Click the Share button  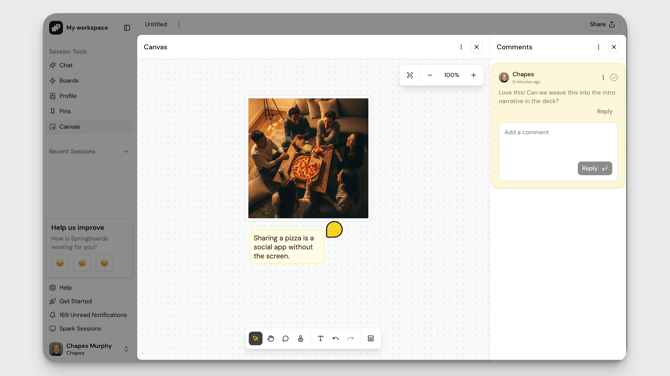[602, 24]
